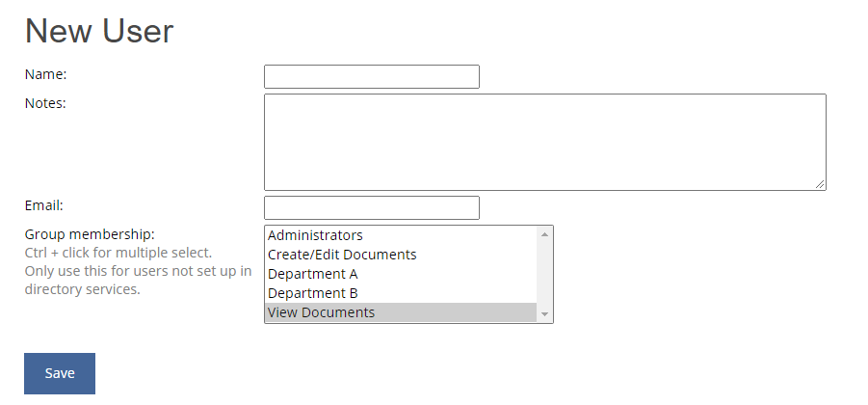The width and height of the screenshot is (868, 405).
Task: Click the Name input field
Action: coord(372,76)
